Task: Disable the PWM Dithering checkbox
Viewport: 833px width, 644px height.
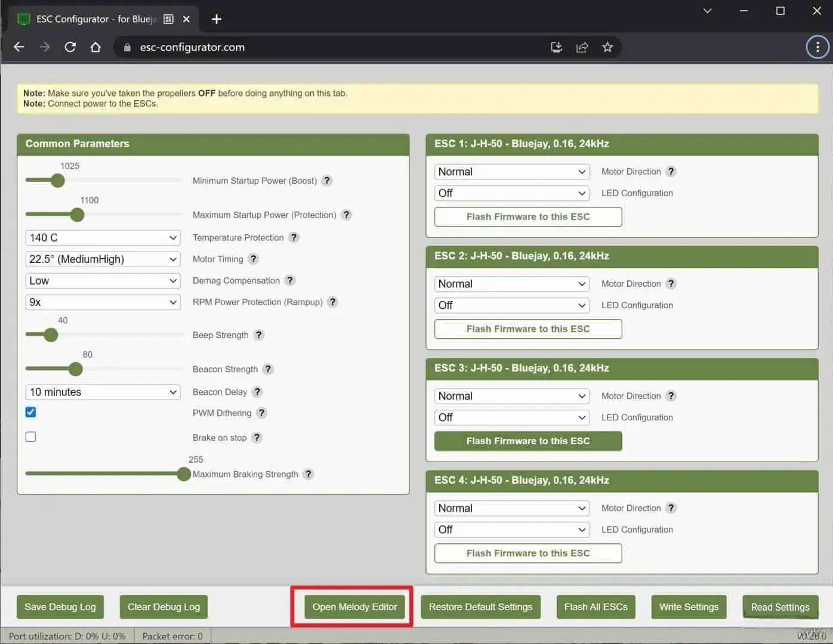Action: (x=31, y=412)
